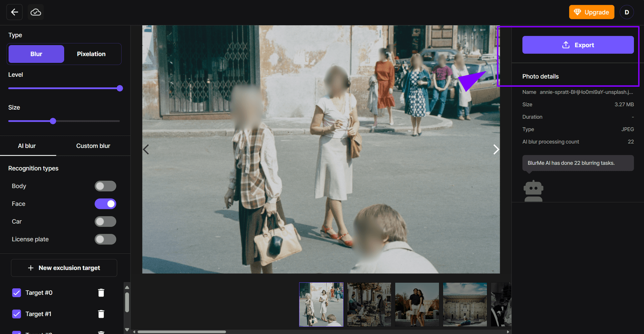Select the partially visible last thumbnail

[x=501, y=304]
